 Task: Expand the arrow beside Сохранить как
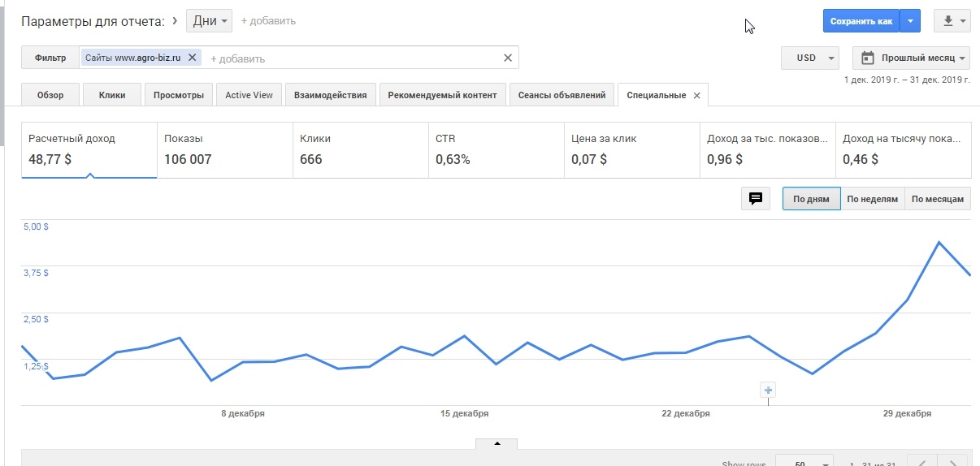point(911,21)
